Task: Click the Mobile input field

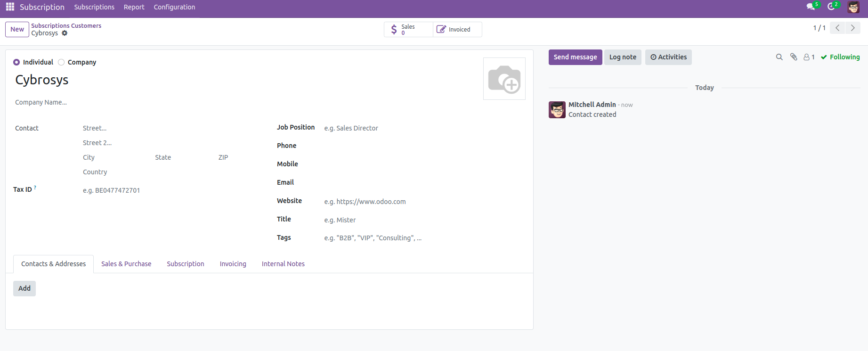Action: pos(424,165)
